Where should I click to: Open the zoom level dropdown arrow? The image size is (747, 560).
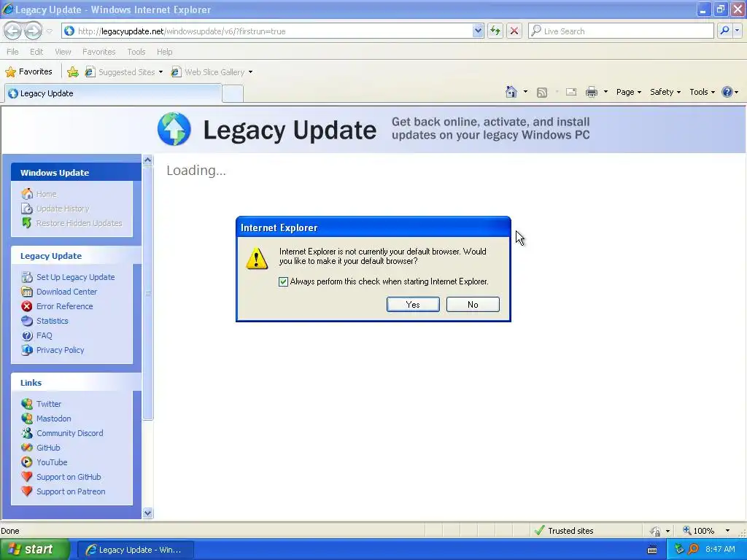click(727, 531)
